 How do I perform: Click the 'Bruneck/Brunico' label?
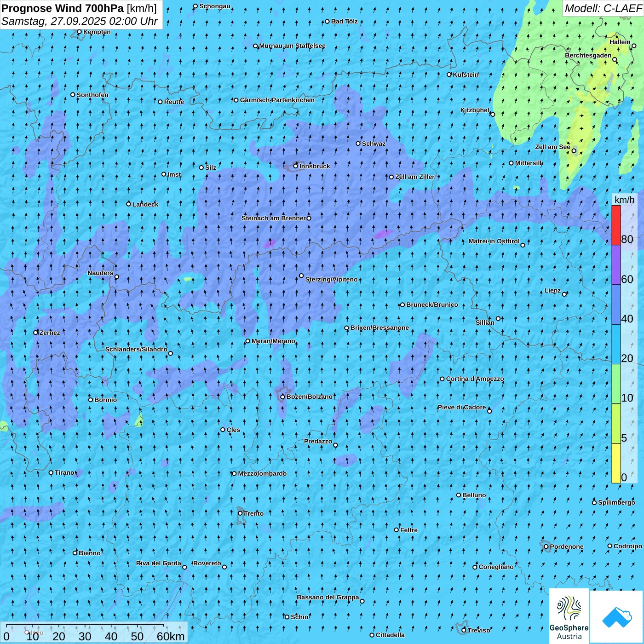click(432, 305)
